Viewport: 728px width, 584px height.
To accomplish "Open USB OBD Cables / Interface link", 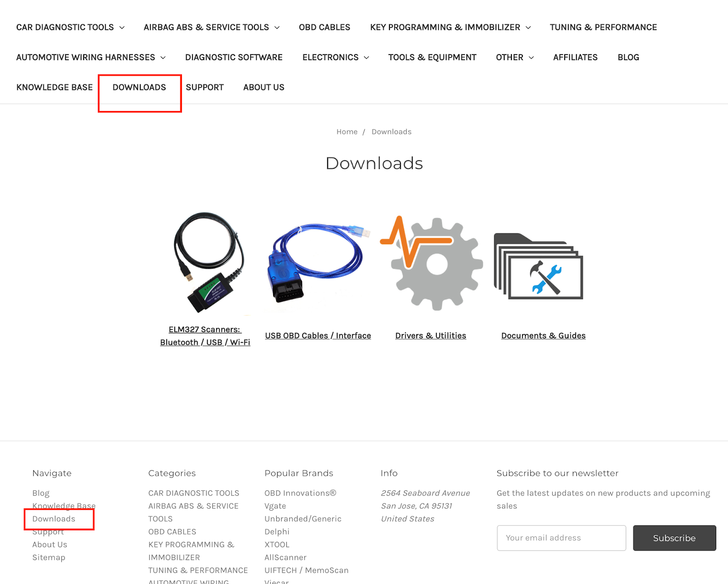I will click(318, 336).
